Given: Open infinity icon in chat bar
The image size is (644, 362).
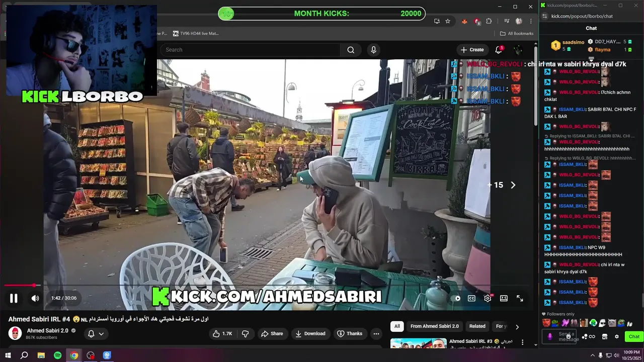Looking at the screenshot, I should (x=592, y=336).
